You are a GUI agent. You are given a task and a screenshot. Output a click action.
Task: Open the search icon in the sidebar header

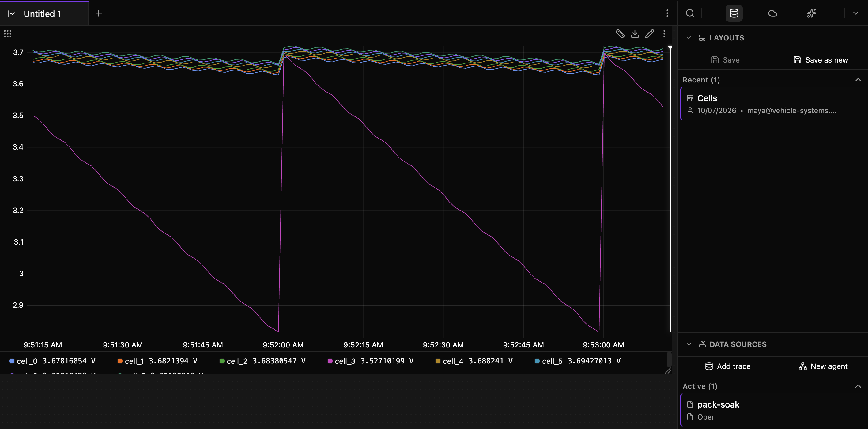(690, 13)
